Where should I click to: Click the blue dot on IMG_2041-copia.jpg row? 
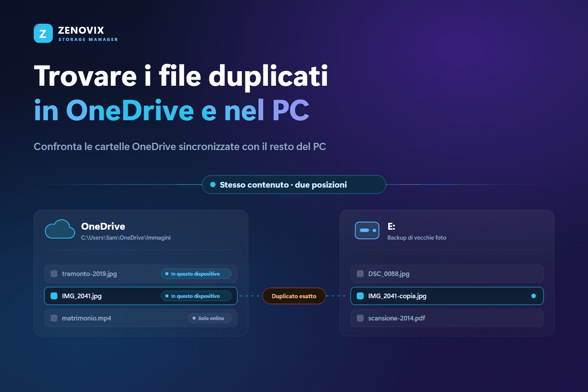click(534, 296)
